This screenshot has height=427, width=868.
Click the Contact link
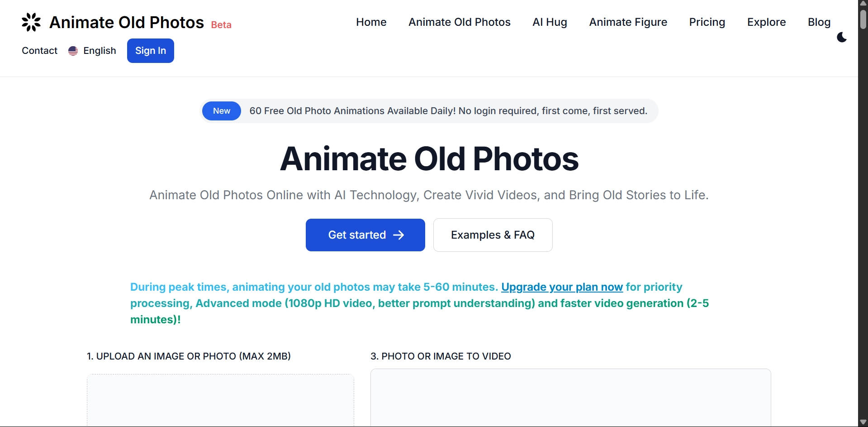pos(40,51)
